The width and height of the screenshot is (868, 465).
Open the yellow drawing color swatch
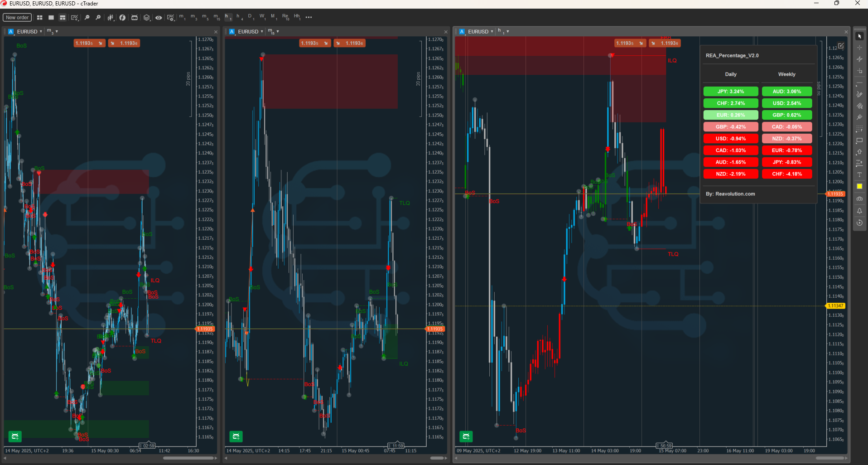[x=859, y=186]
